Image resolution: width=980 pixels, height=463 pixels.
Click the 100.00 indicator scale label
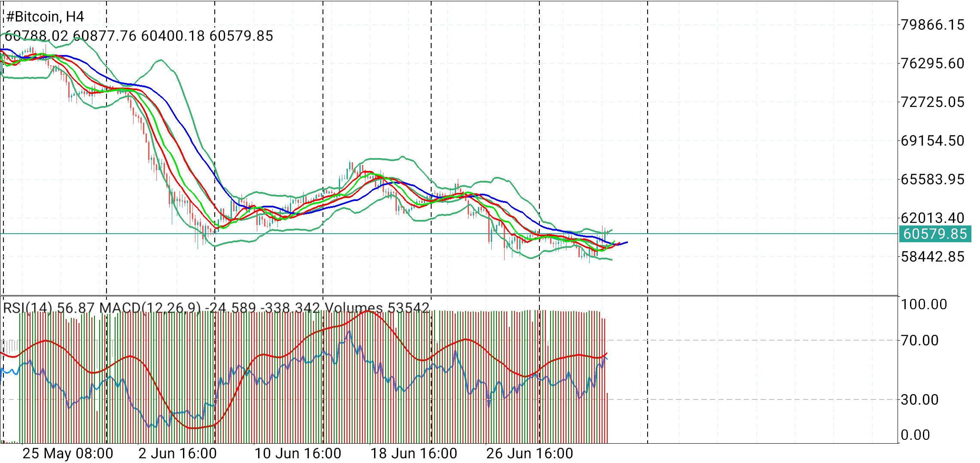924,304
